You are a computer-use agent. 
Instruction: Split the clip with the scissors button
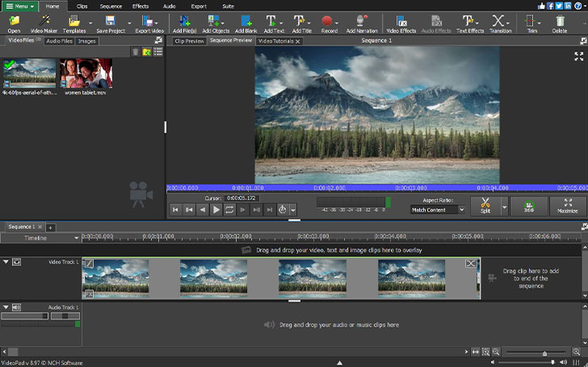coord(485,205)
